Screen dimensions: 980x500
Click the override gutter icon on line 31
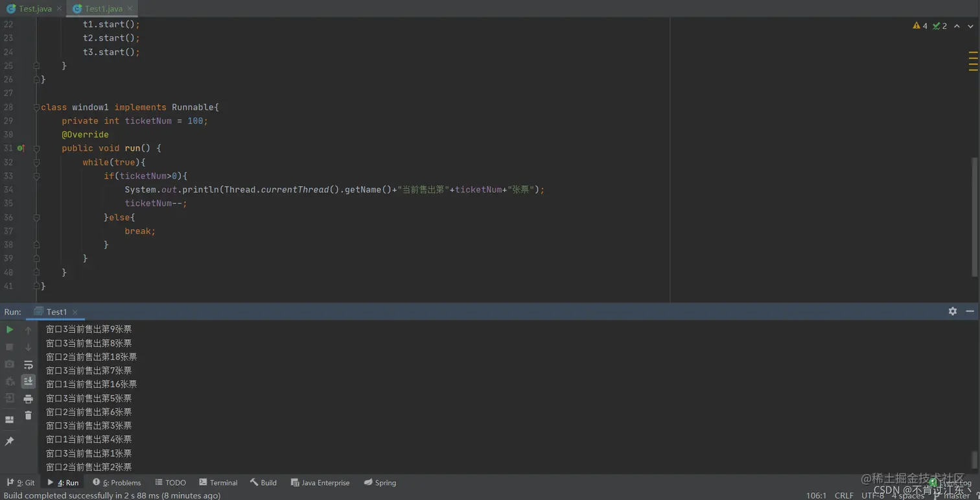(21, 148)
